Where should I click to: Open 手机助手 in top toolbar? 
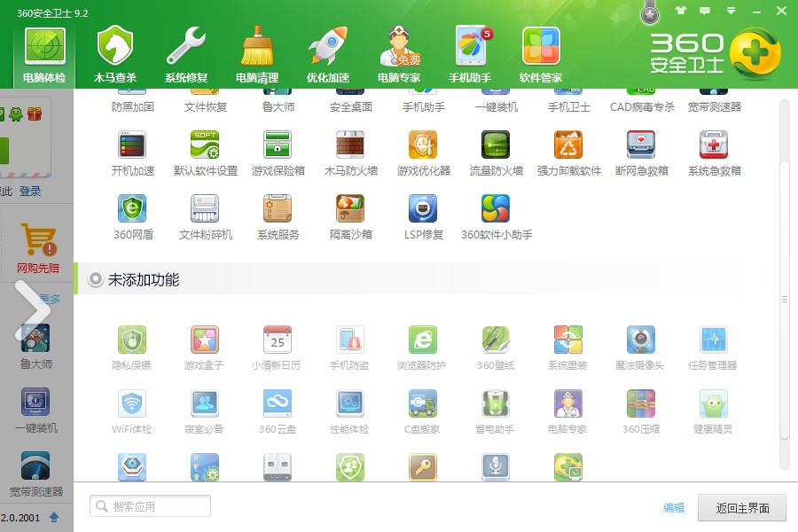coord(470,56)
